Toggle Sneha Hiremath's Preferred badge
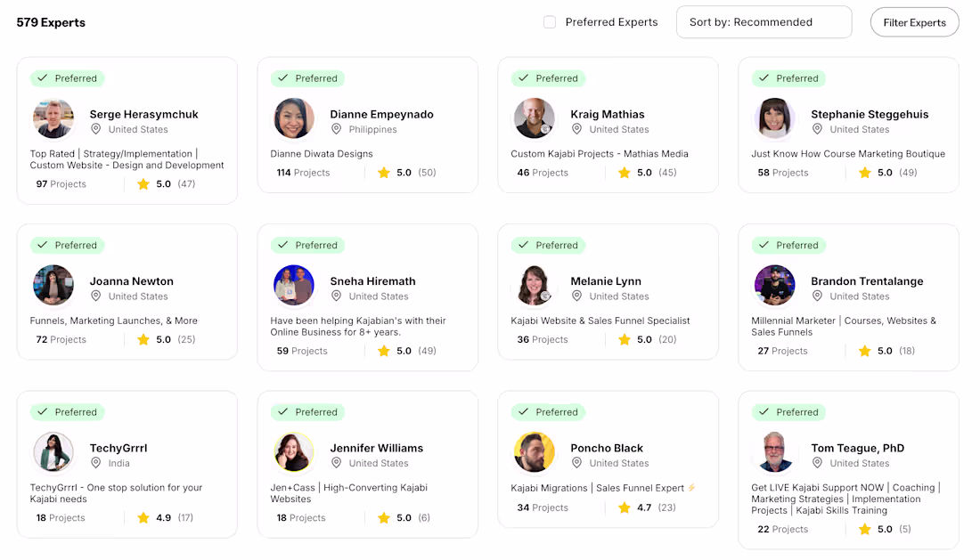The height and width of the screenshot is (560, 980). [307, 245]
